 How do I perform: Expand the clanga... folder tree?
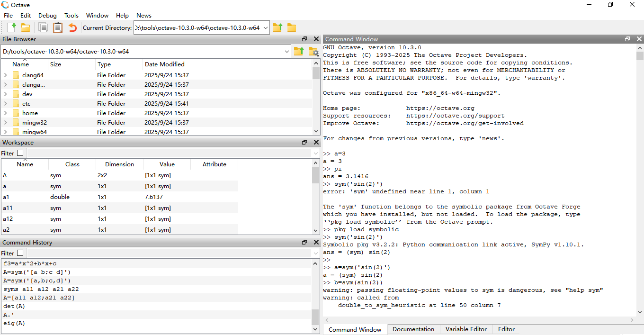tap(5, 84)
